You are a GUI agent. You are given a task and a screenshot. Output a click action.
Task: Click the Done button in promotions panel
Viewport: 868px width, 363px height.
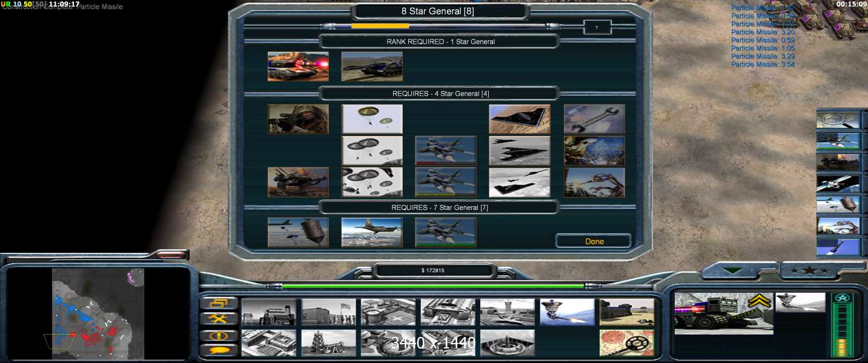click(x=594, y=241)
